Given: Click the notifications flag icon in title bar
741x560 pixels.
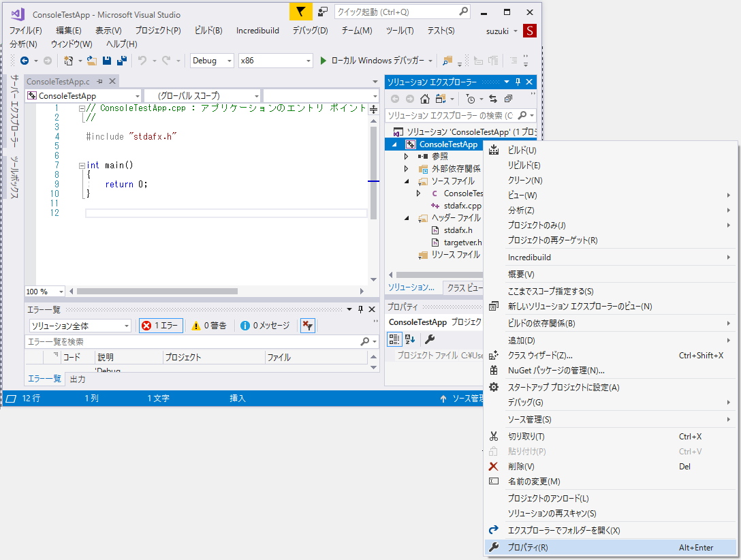Looking at the screenshot, I should point(300,12).
